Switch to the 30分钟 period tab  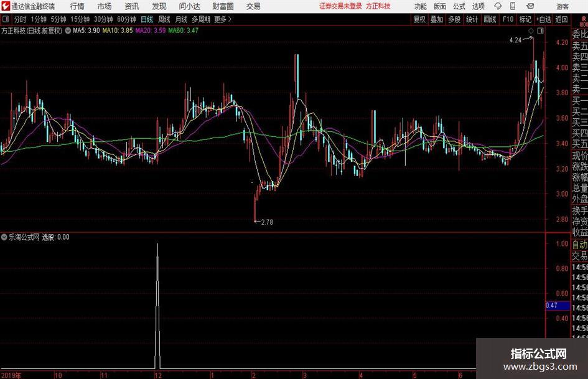click(103, 19)
